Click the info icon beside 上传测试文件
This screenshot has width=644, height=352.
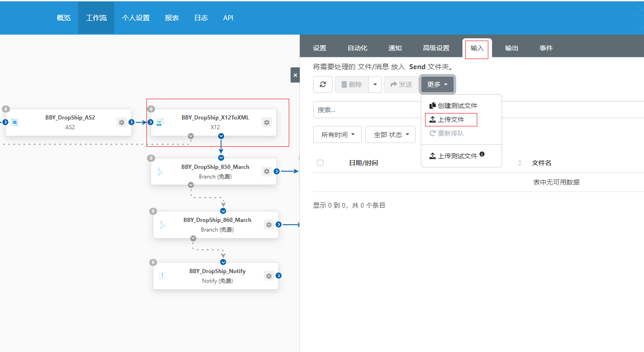click(x=482, y=154)
